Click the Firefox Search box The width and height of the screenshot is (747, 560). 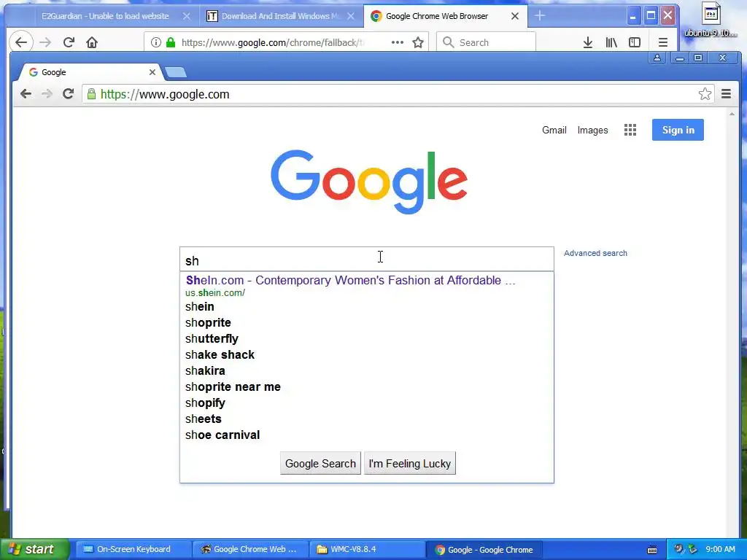[486, 42]
